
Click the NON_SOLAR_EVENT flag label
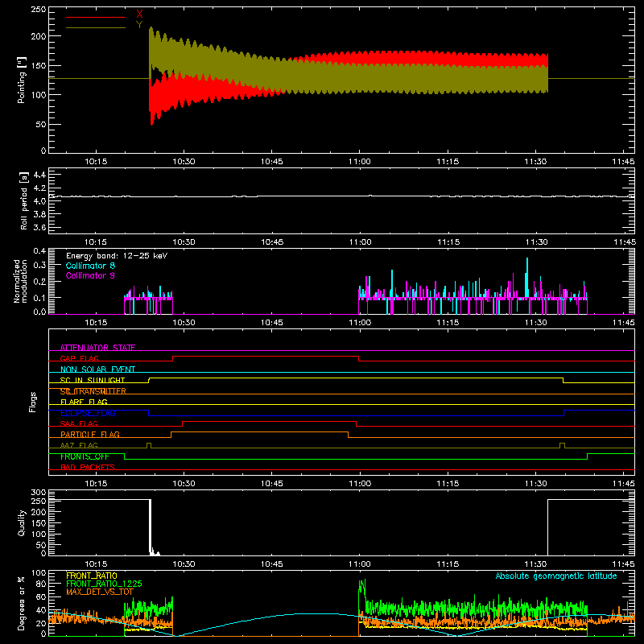97,369
